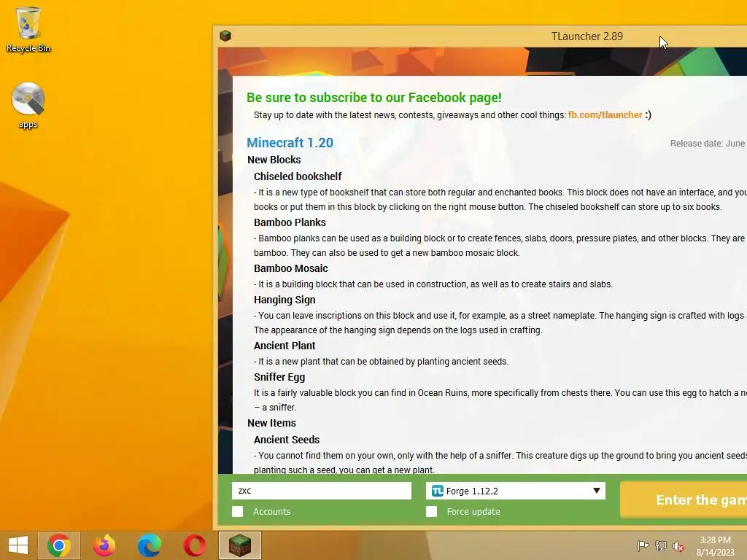This screenshot has height=560, width=747.
Task: Select the Minecraft TLauncher taskbar item
Action: click(239, 545)
